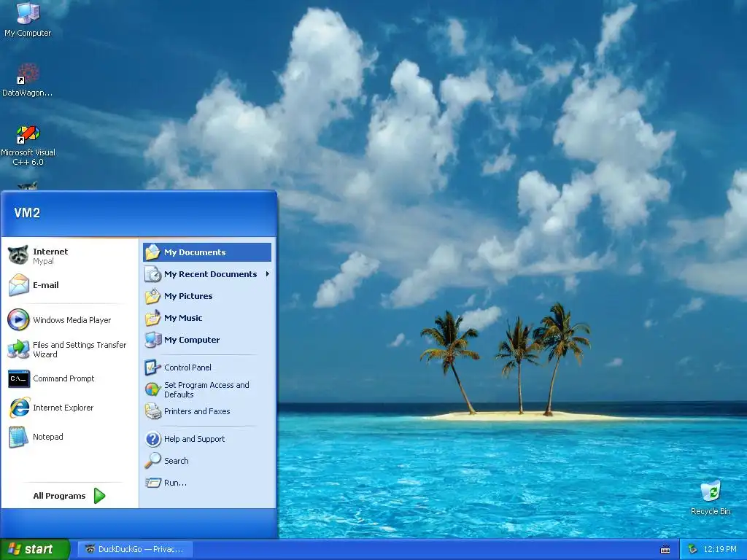The height and width of the screenshot is (560, 747).
Task: Select the My Documents label
Action: pyautogui.click(x=195, y=252)
